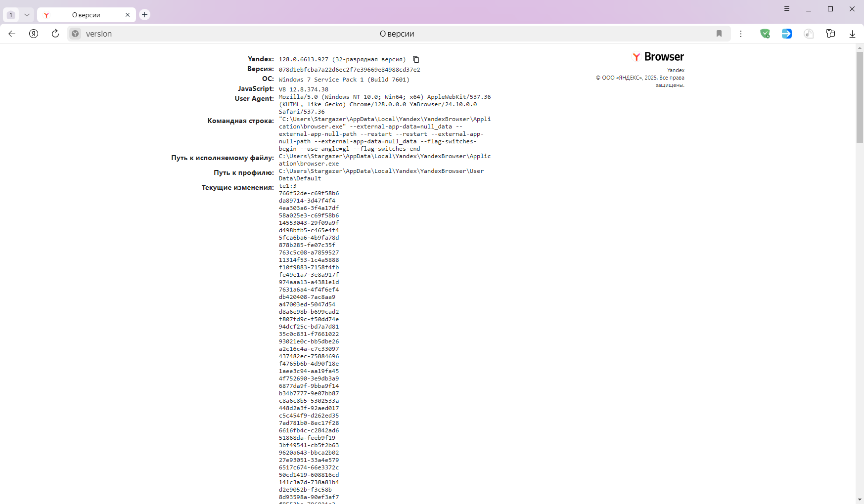This screenshot has height=504, width=864.
Task: Select entry 27e93051-33a4e579
Action: pyautogui.click(x=309, y=460)
